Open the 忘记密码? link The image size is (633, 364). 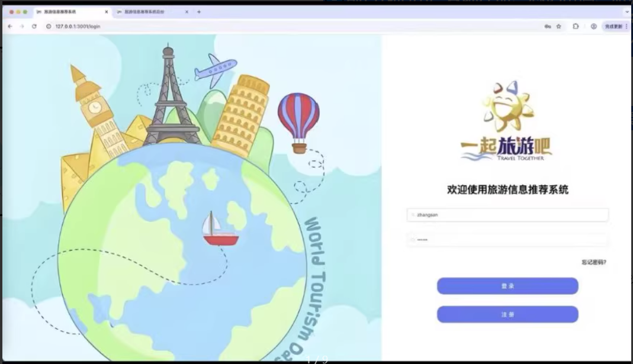pos(593,262)
